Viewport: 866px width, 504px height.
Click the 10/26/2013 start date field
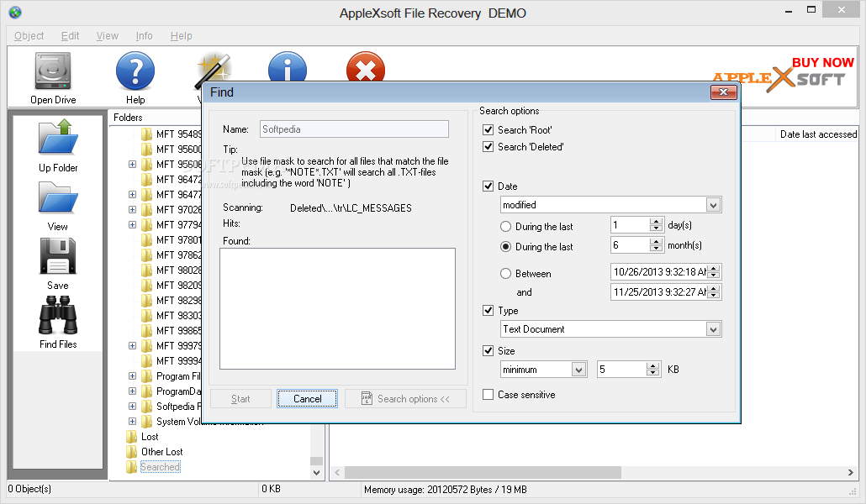[x=666, y=271]
